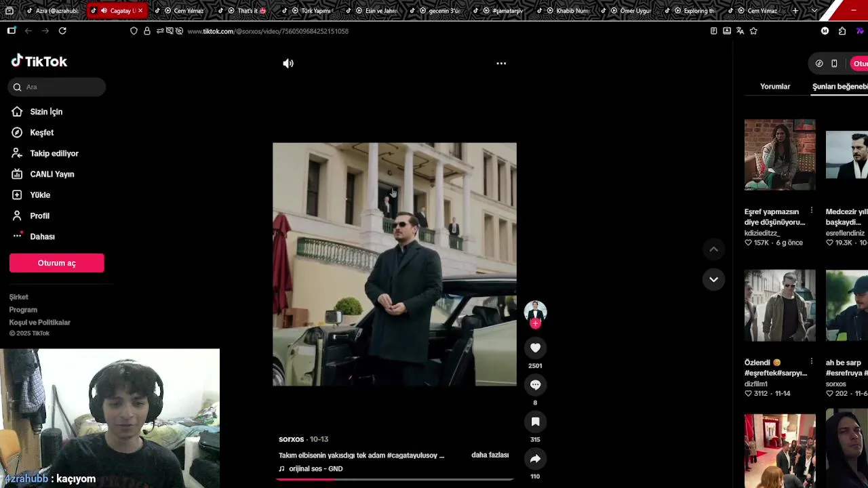Open the Şirket footer link
868x488 pixels.
point(18,297)
